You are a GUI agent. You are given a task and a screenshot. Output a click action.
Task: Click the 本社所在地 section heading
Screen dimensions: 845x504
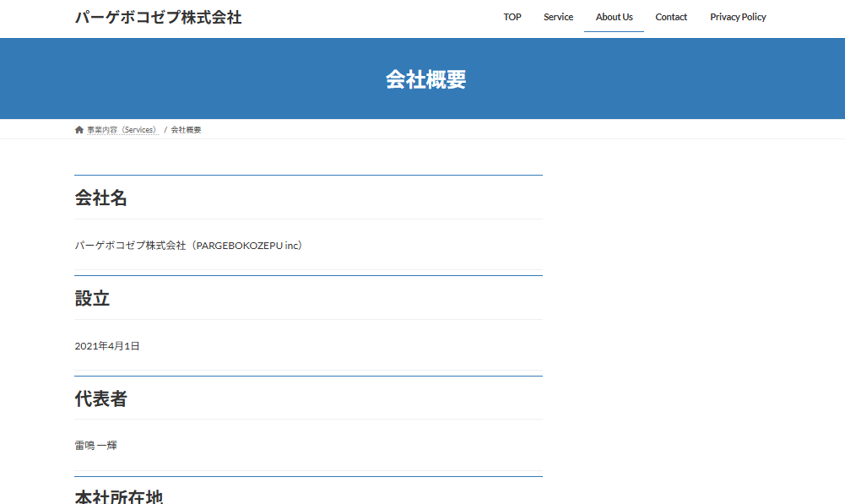point(118,496)
